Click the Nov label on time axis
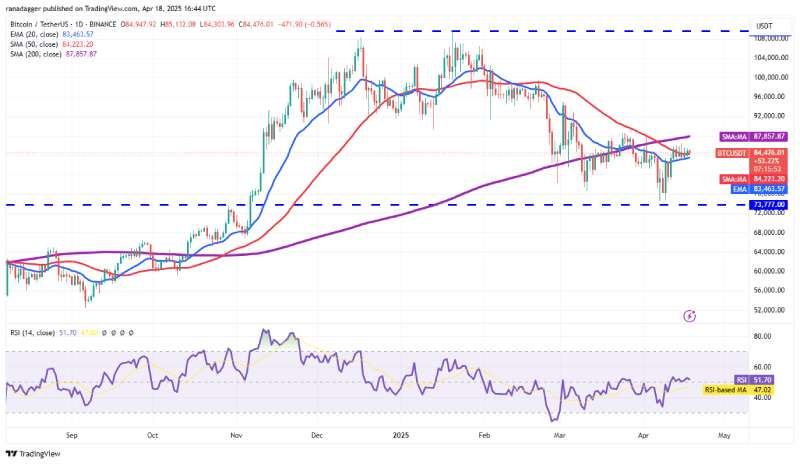The image size is (800, 464). click(236, 435)
